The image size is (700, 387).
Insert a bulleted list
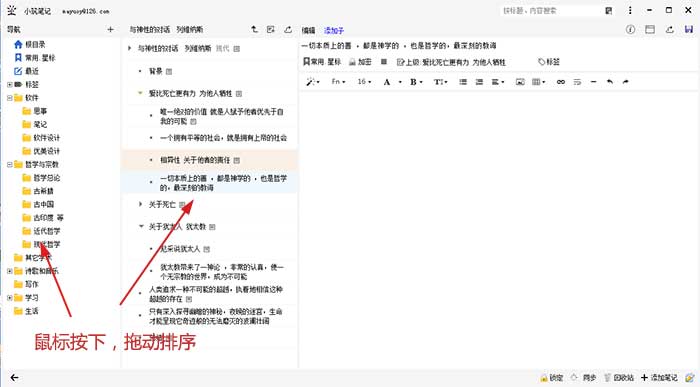(x=463, y=82)
